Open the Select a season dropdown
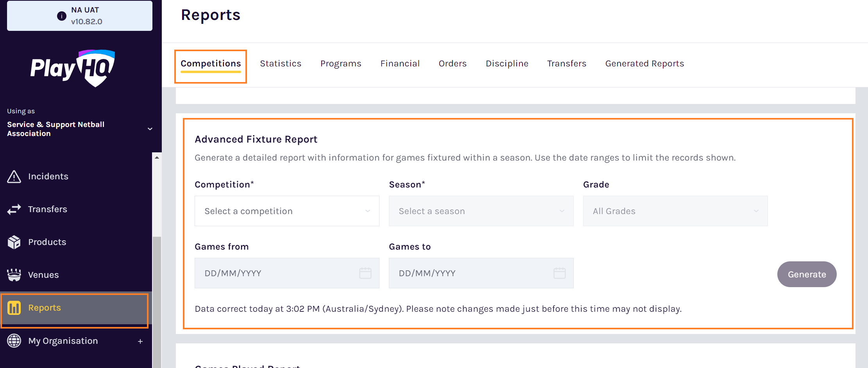Image resolution: width=868 pixels, height=368 pixels. click(x=481, y=211)
